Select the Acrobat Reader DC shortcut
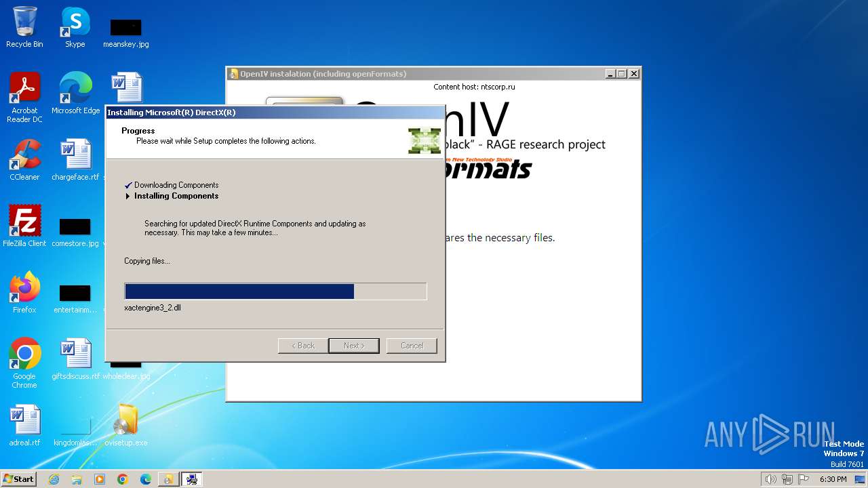868x488 pixels. coord(24,98)
